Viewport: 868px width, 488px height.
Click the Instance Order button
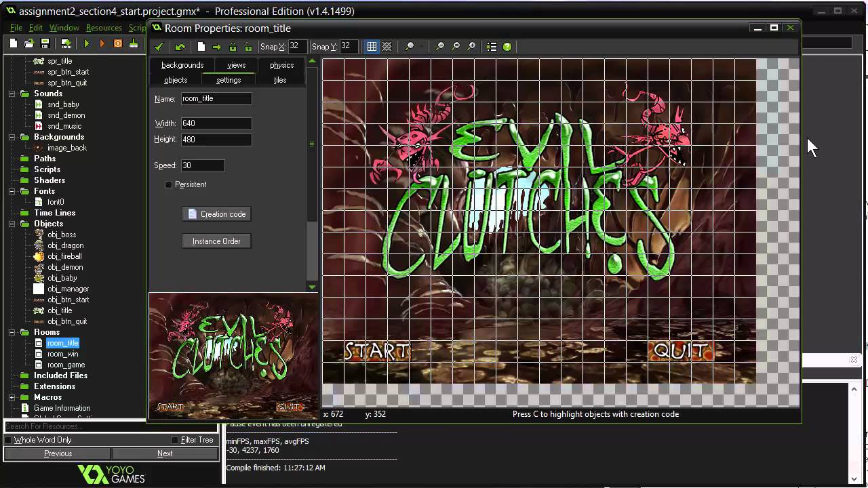216,241
